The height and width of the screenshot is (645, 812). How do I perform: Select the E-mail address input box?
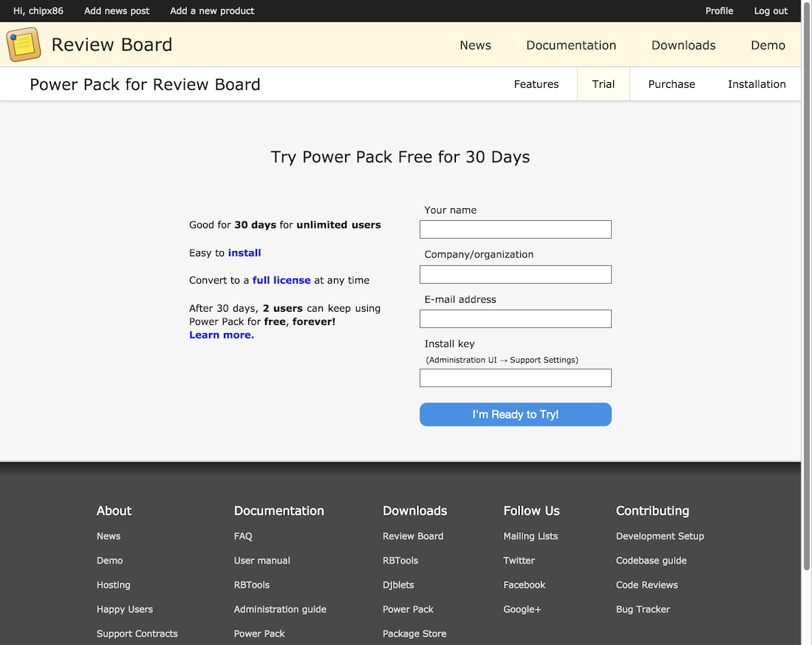coord(515,319)
